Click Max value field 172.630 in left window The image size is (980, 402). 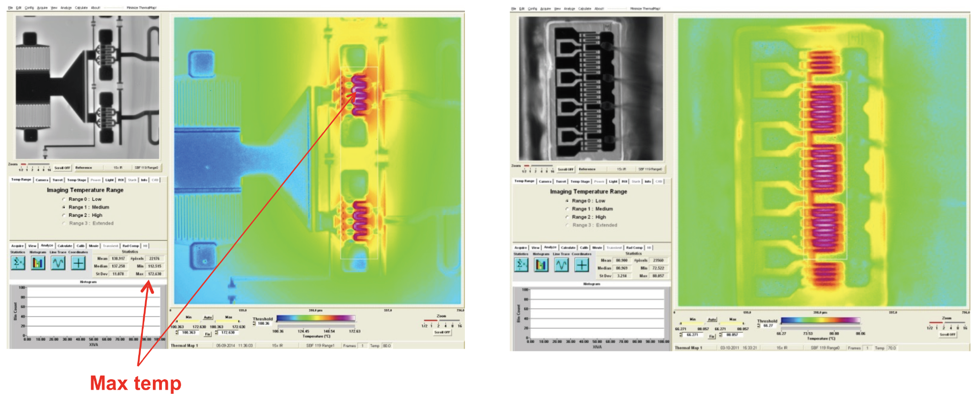pos(228,333)
